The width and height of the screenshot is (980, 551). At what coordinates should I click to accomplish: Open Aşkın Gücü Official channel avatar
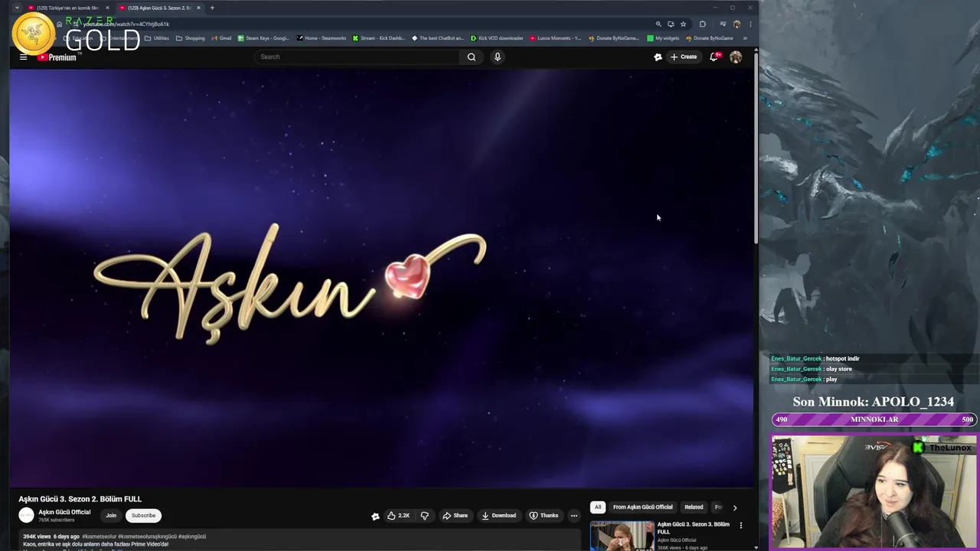coord(26,516)
